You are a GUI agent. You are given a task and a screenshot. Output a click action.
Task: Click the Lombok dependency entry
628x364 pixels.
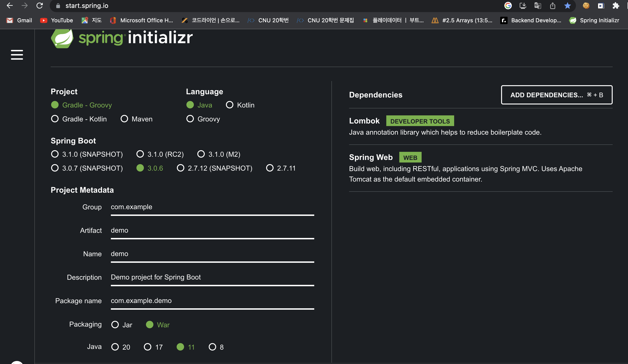click(364, 121)
